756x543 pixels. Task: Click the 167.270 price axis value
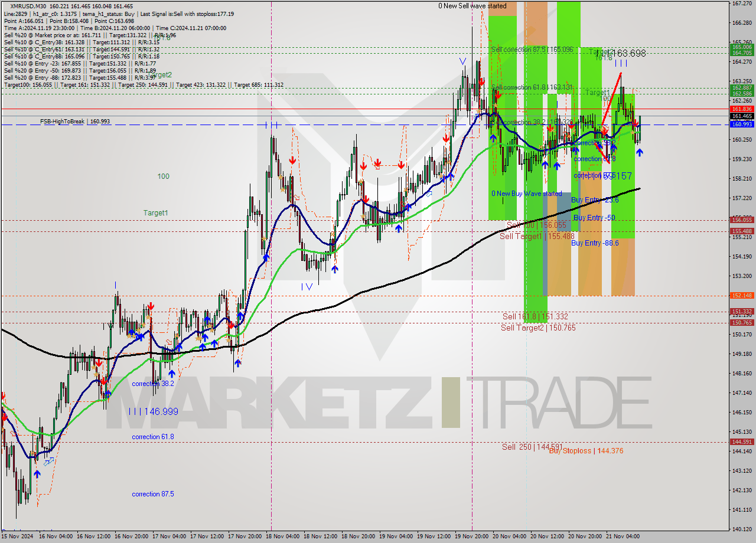pyautogui.click(x=742, y=4)
